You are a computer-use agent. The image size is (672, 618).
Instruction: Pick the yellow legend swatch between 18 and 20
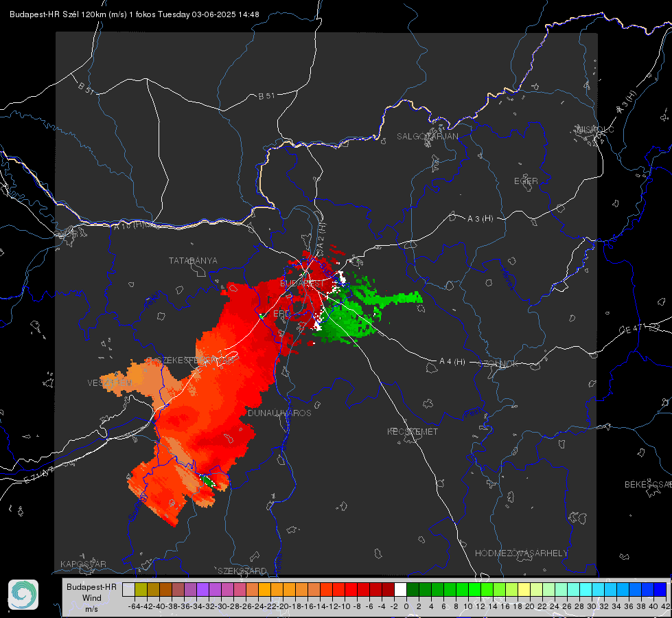coord(524,589)
